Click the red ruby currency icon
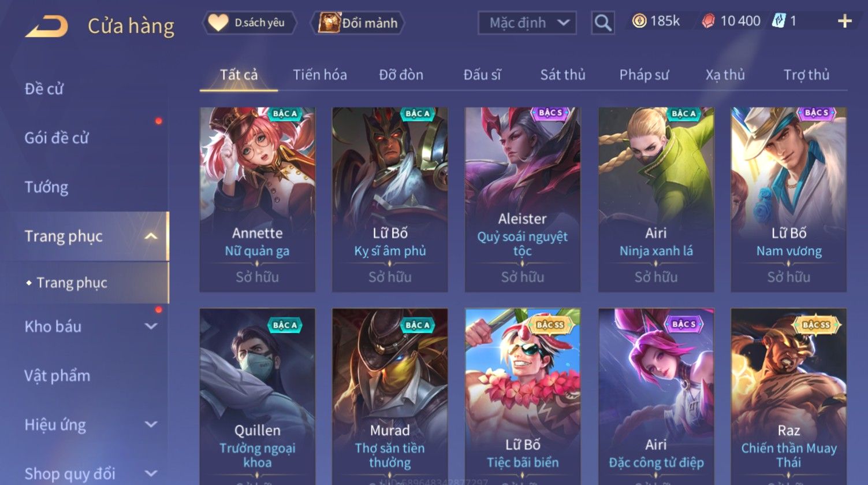The image size is (868, 485). [708, 21]
